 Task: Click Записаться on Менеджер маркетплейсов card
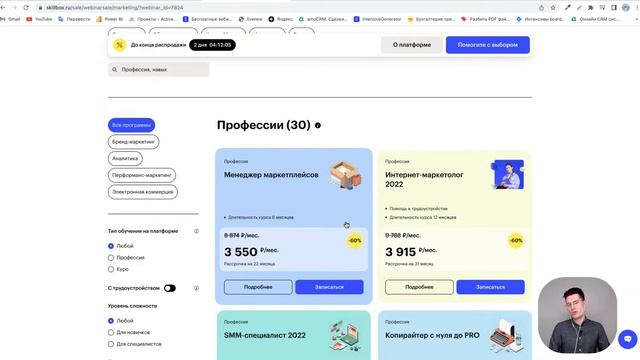coord(329,287)
